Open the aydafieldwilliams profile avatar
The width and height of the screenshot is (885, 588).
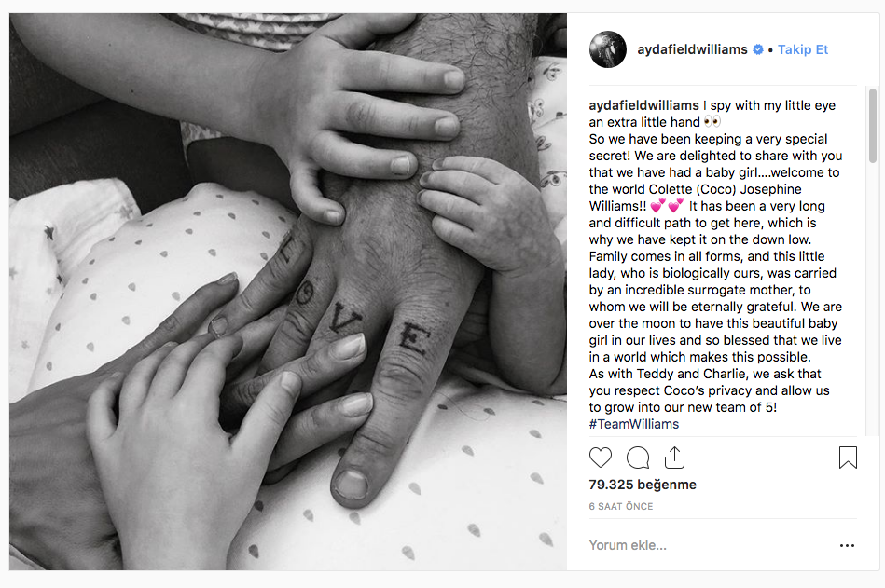(608, 49)
